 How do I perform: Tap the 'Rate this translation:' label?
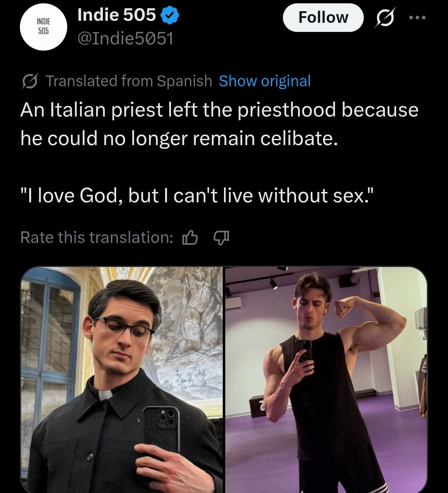pyautogui.click(x=97, y=238)
